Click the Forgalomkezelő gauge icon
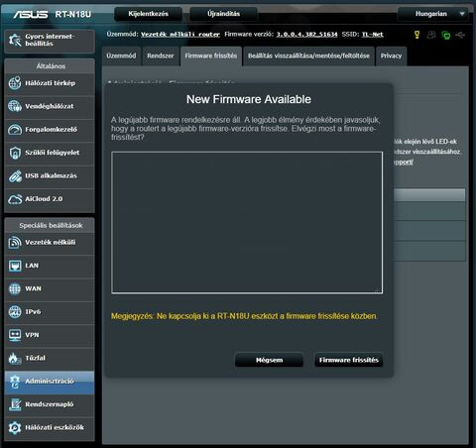 15,130
